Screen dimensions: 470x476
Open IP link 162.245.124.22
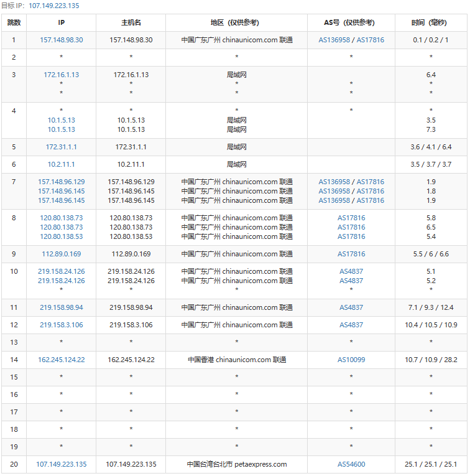pyautogui.click(x=62, y=360)
